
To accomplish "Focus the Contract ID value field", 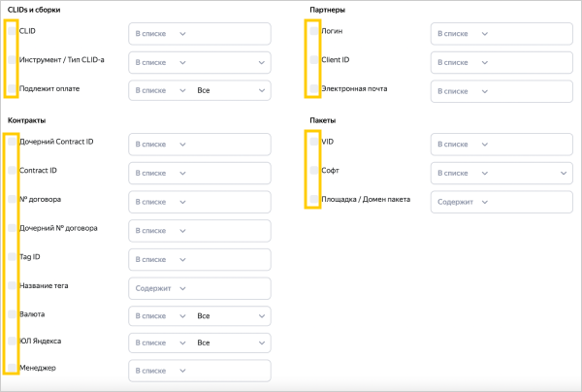I will tap(229, 173).
